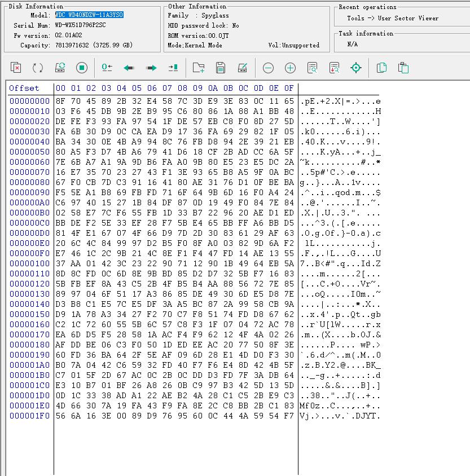470x476 pixels.
Task: Click serial number WD-WX51D796P2SC
Action: (81, 25)
